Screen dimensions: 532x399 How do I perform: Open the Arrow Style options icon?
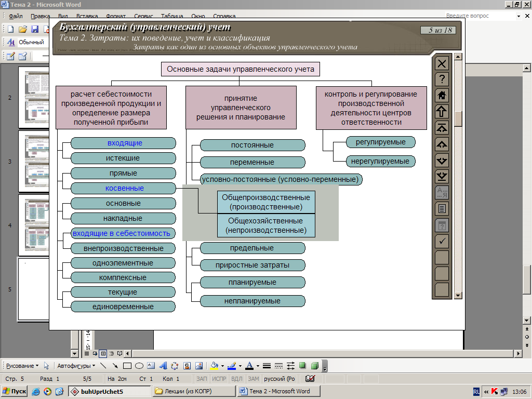pos(291,366)
